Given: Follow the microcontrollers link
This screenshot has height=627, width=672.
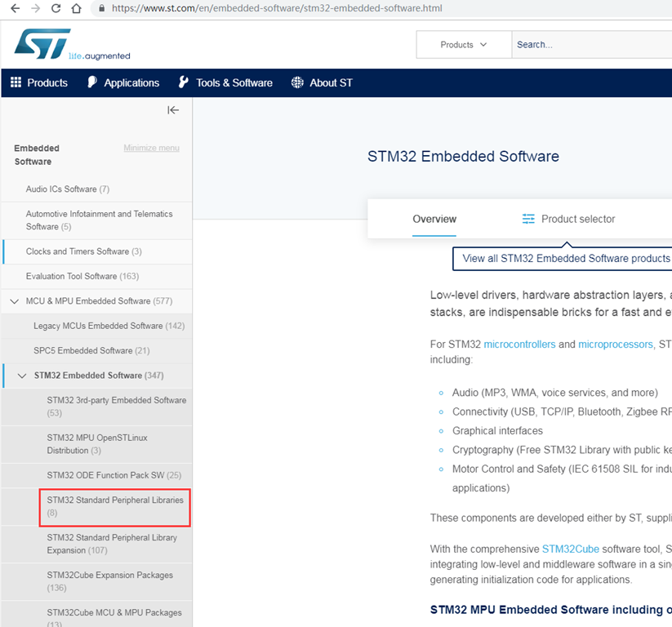Looking at the screenshot, I should (x=519, y=345).
